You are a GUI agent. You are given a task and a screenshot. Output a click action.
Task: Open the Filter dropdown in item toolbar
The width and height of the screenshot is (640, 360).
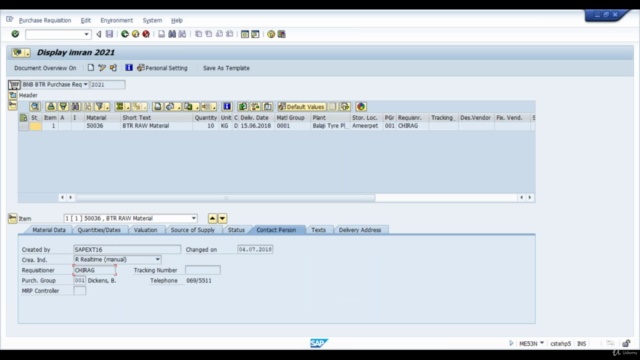tap(107, 107)
